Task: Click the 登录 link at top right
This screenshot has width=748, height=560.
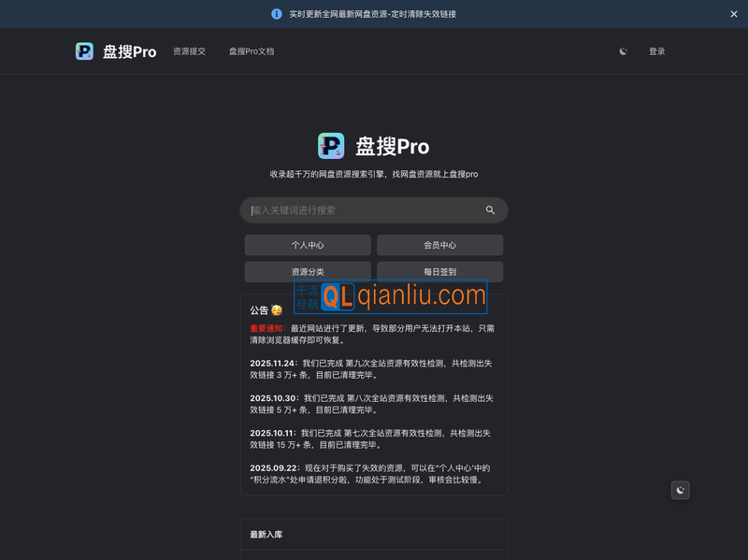Action: [657, 51]
